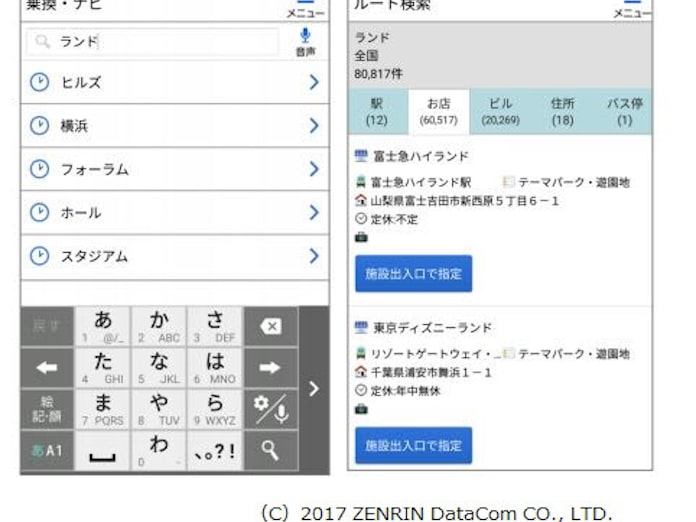This screenshot has height=522, width=696.
Task: Select the スタジアム history suggestion
Action: [x=175, y=257]
